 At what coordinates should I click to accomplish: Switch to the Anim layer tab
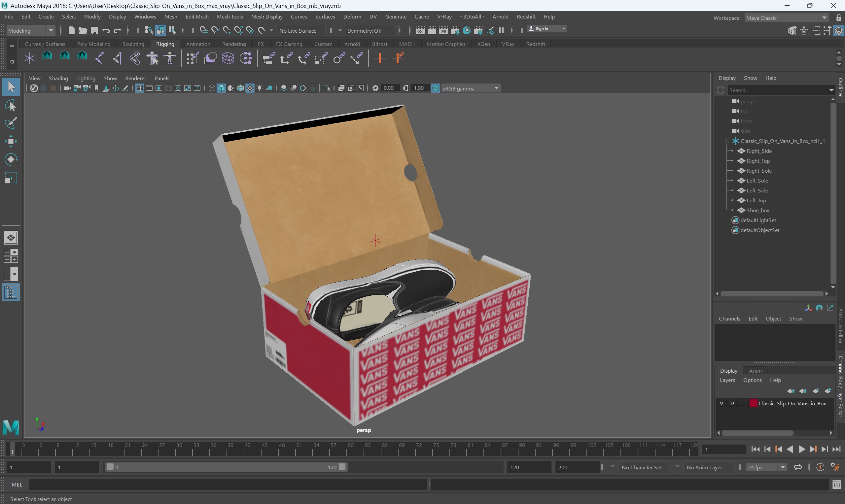755,371
